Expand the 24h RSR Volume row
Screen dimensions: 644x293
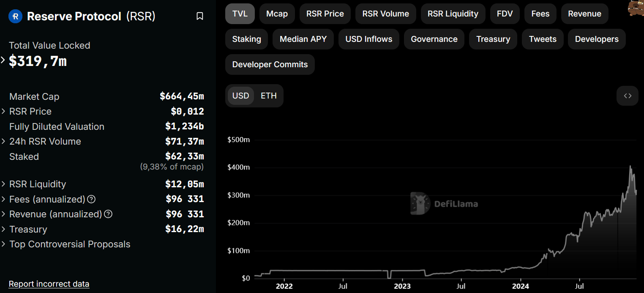pos(4,142)
